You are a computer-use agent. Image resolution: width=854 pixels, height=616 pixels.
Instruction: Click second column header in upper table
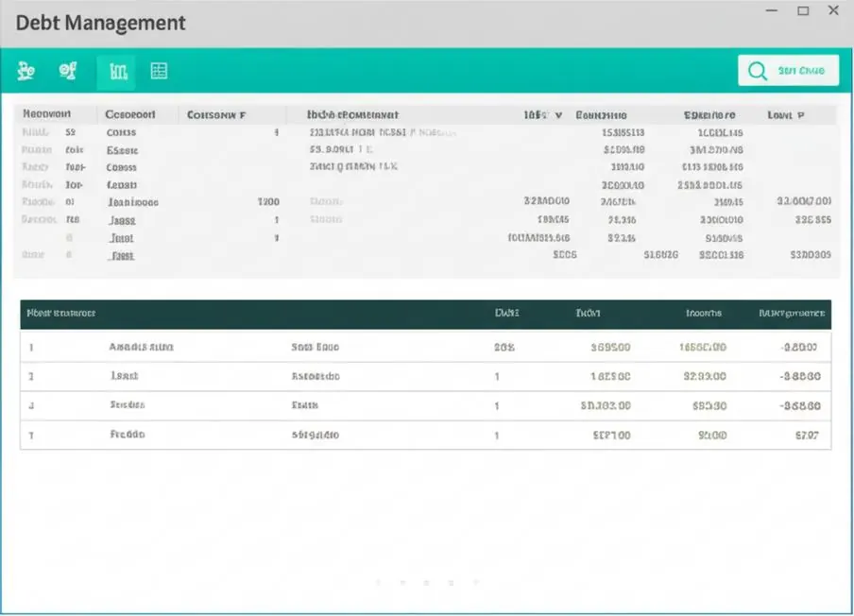click(x=130, y=114)
